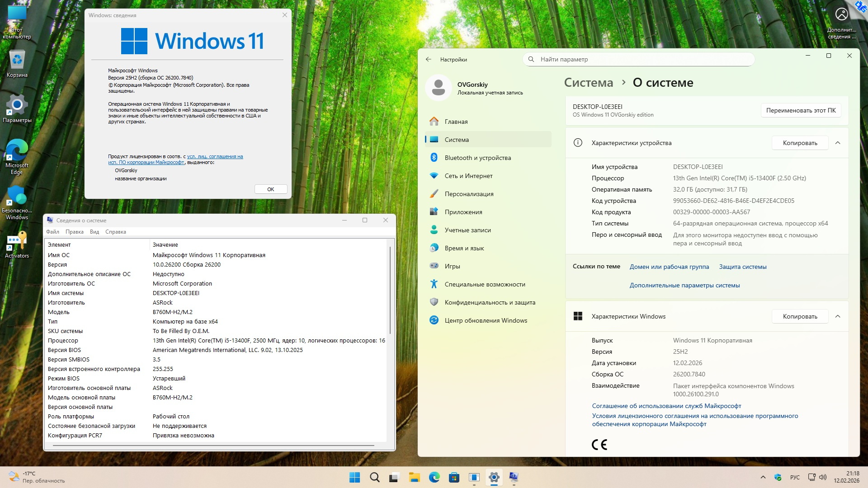Collapse the Характеристики Windows section

click(x=838, y=316)
